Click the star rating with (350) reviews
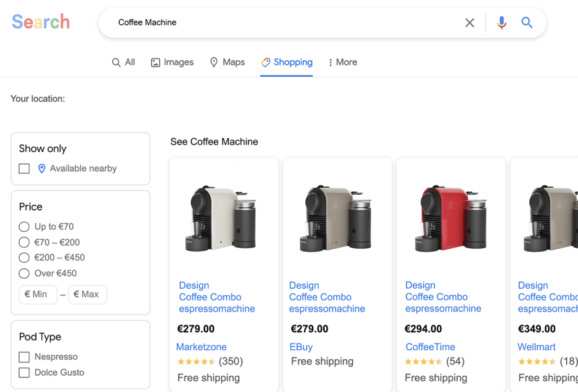Viewport: 578px width, 392px height. click(210, 362)
